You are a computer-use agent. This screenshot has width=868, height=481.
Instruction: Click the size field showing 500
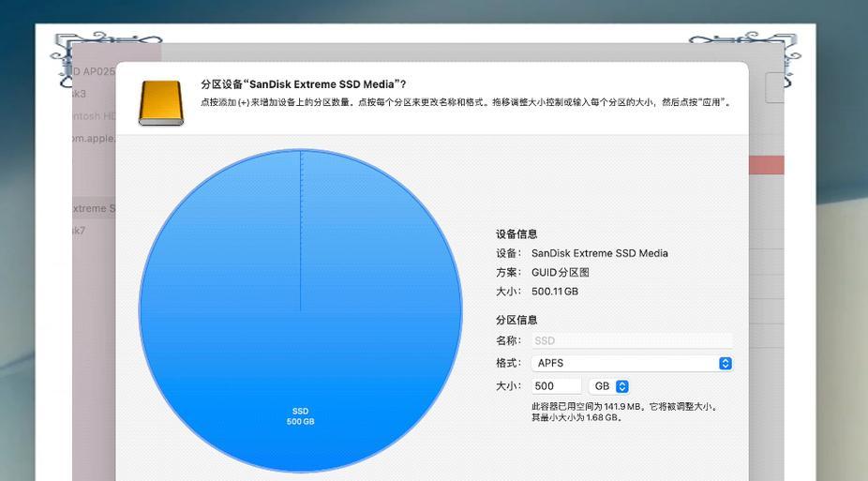click(x=557, y=386)
